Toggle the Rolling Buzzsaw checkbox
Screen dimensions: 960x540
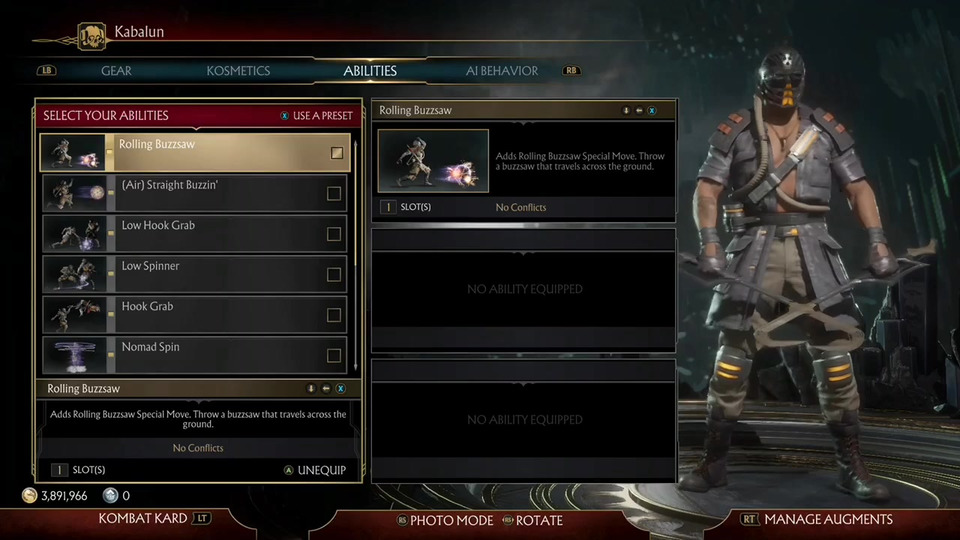tap(337, 153)
